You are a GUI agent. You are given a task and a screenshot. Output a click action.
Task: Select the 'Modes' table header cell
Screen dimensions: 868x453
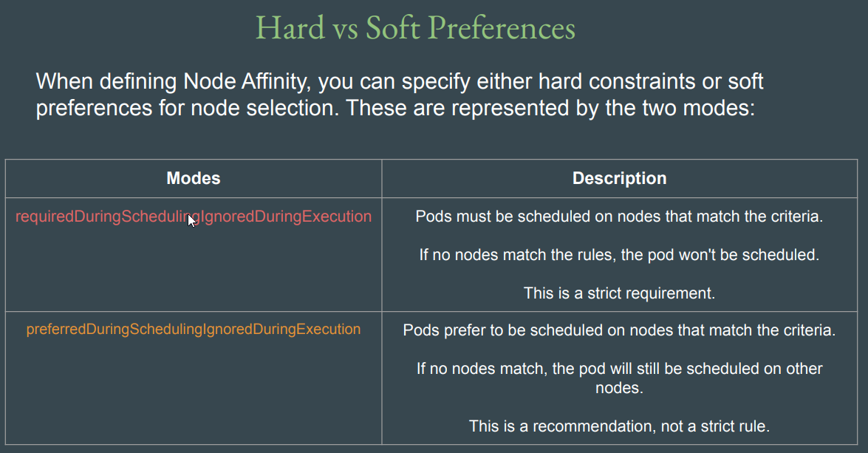tap(194, 178)
